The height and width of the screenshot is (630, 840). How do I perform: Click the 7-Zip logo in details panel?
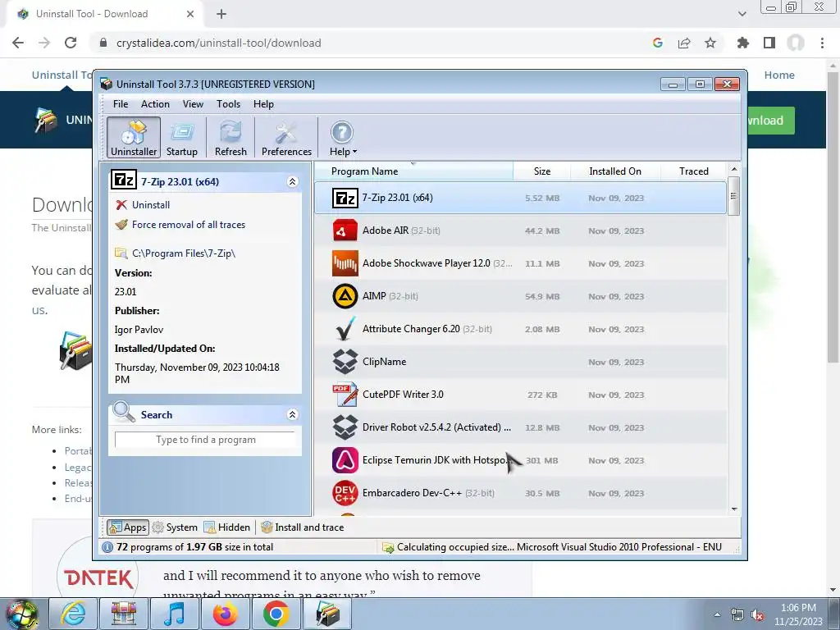coord(123,180)
